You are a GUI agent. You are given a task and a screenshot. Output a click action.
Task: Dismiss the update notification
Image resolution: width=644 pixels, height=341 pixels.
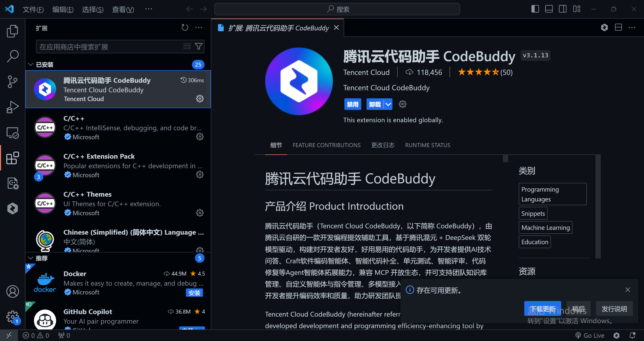click(x=628, y=290)
